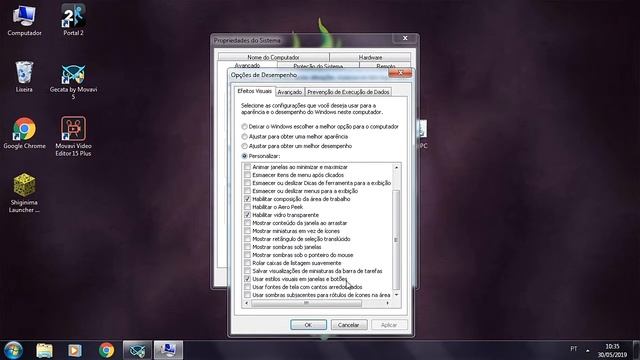Enable 'Mostrar sombras sob o ponteiro do mouse'

(x=247, y=255)
